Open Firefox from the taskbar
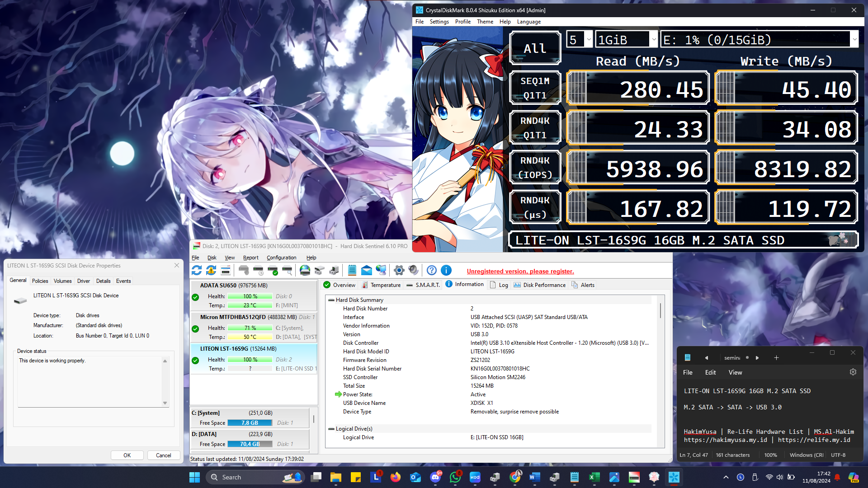868x488 pixels. click(x=396, y=477)
